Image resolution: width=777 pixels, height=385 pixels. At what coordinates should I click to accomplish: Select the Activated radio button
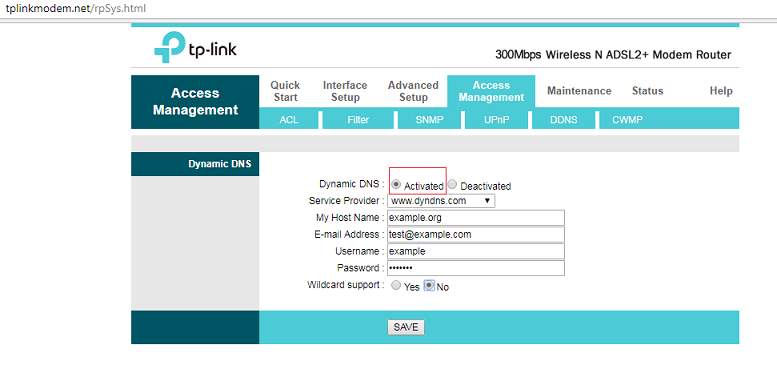(396, 184)
